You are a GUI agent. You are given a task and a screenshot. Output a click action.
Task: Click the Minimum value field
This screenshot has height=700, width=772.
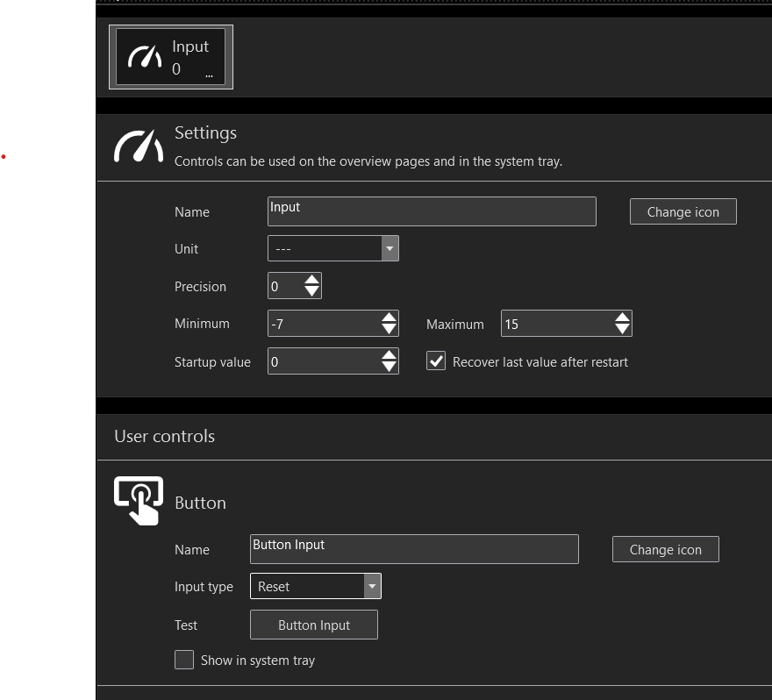[323, 324]
